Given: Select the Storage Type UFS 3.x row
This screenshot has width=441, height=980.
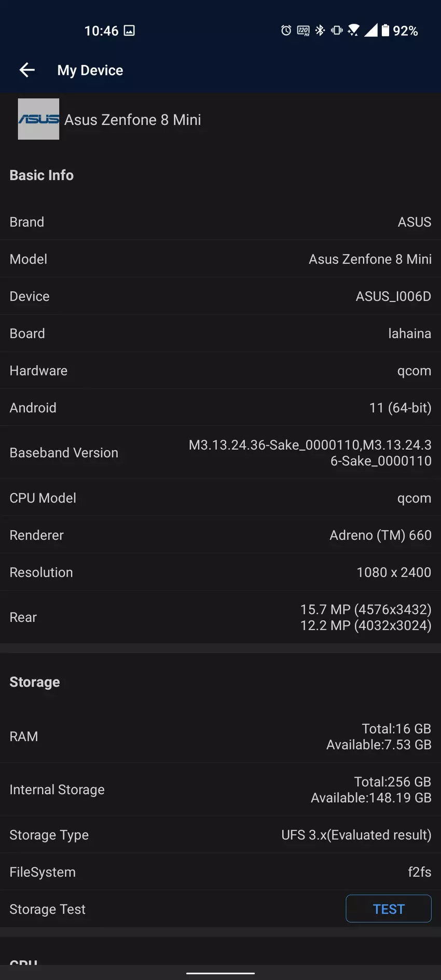Looking at the screenshot, I should [x=220, y=835].
